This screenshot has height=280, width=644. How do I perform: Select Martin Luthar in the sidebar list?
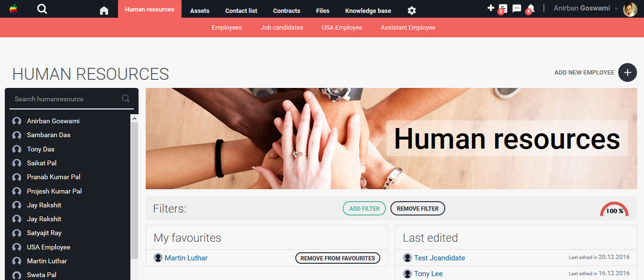47,261
